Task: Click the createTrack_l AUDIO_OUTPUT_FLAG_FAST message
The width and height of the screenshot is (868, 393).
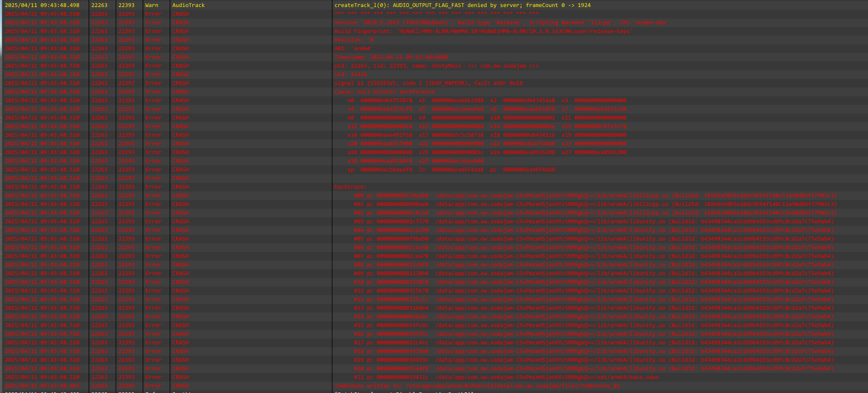Action: click(463, 5)
